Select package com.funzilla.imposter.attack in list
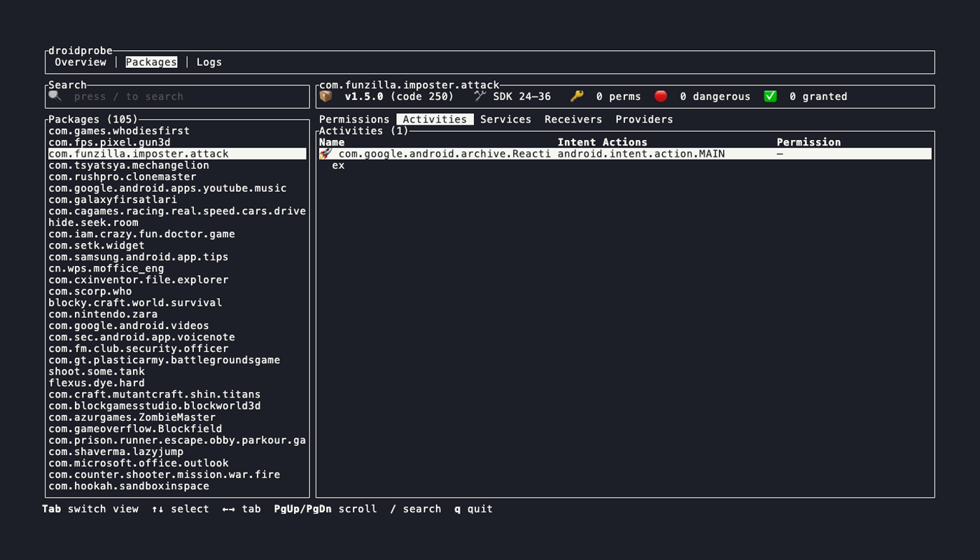The height and width of the screenshot is (560, 980). click(177, 154)
